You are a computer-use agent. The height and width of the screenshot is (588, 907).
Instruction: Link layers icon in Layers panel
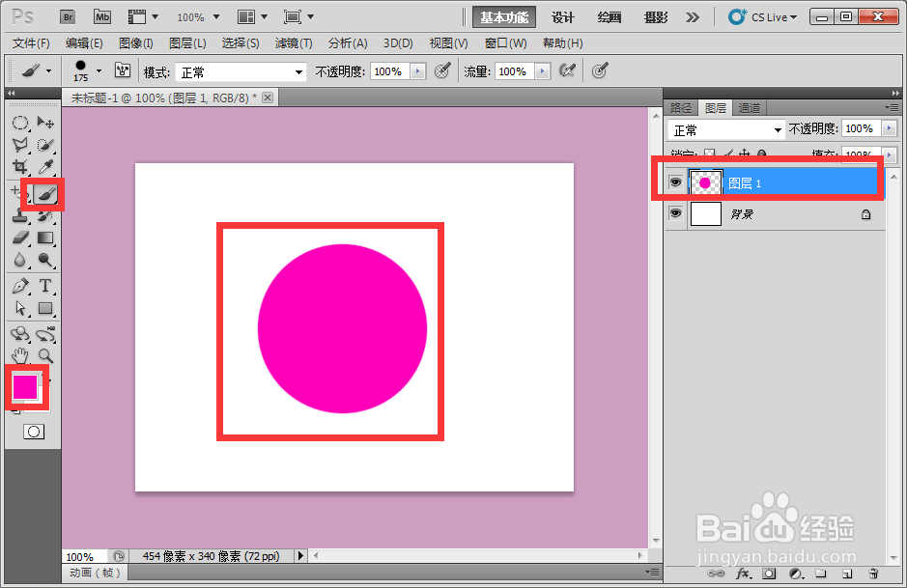pos(716,574)
